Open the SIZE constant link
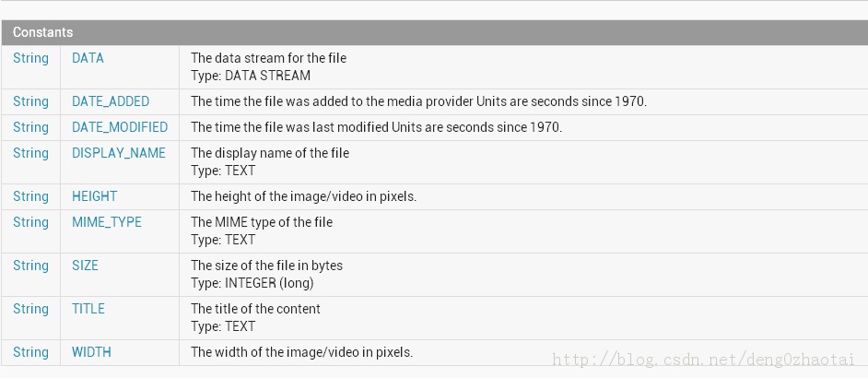The image size is (868, 378). tap(85, 266)
